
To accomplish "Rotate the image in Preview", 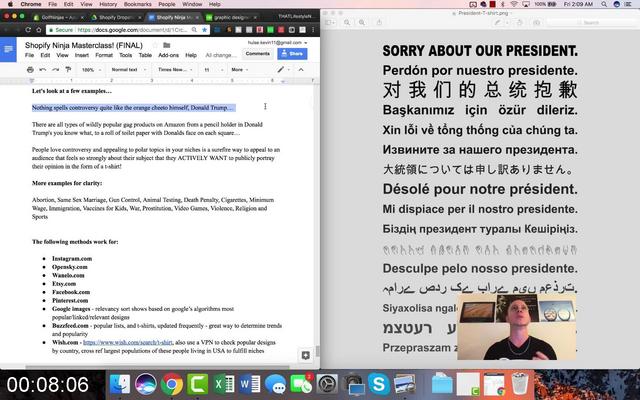I will [x=520, y=22].
